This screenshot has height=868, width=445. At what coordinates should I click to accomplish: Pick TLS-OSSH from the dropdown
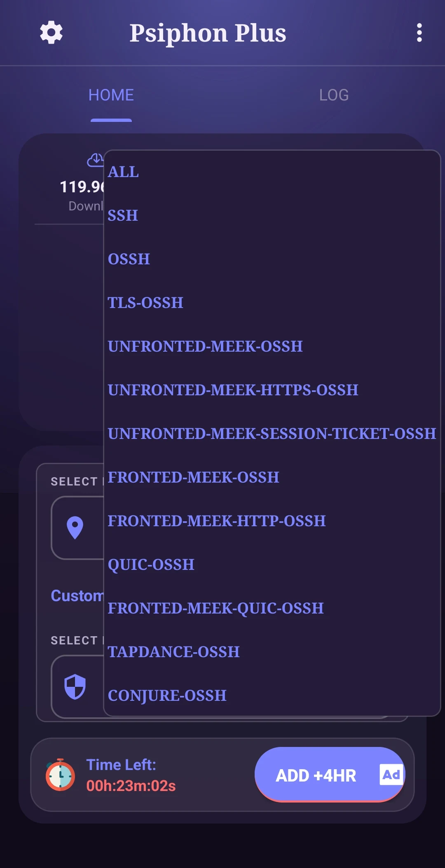pyautogui.click(x=272, y=303)
